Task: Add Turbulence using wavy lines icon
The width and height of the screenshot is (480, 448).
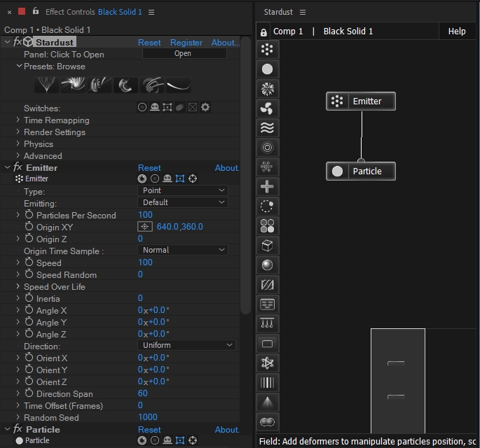Action: [x=267, y=128]
